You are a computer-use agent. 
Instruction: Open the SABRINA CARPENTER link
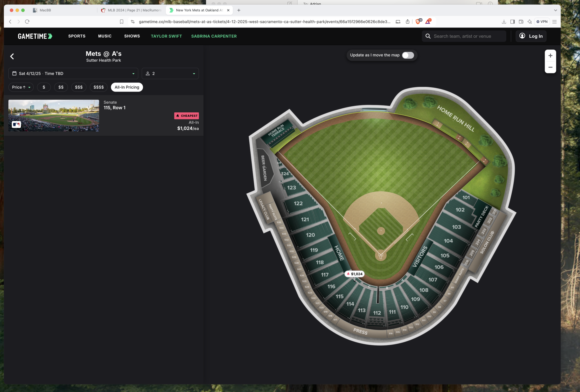(x=214, y=36)
